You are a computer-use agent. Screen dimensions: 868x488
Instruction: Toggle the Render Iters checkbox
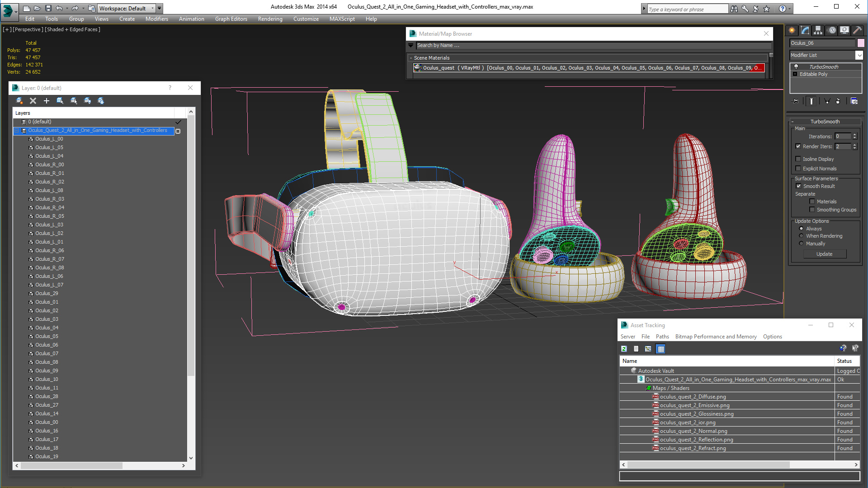[x=798, y=146]
